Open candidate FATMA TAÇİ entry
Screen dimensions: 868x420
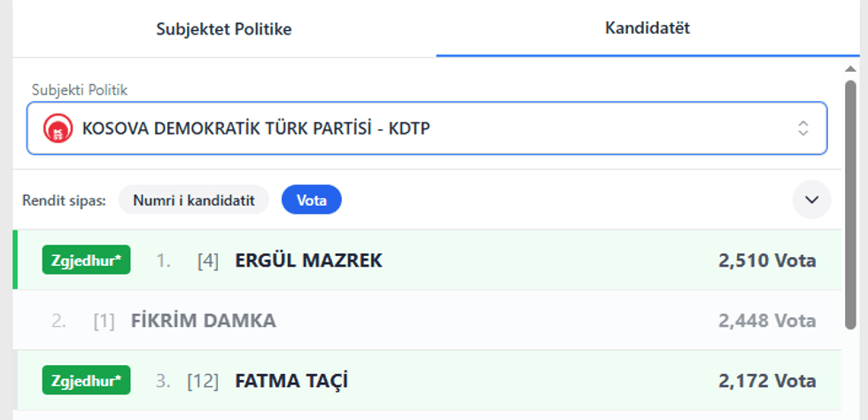(291, 381)
